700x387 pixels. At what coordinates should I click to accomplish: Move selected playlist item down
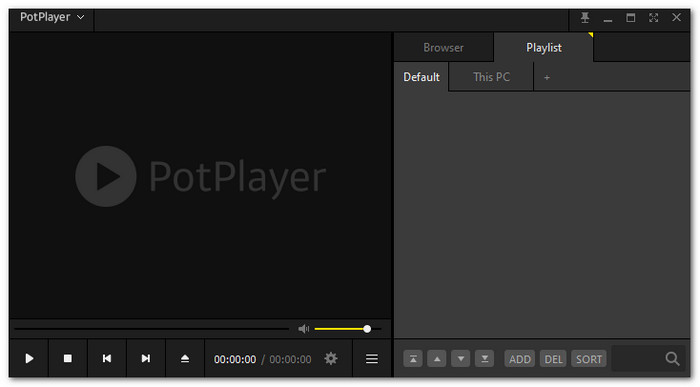tap(461, 359)
